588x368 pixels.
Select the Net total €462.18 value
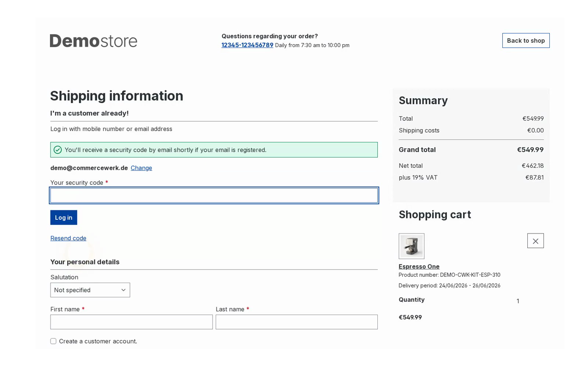pyautogui.click(x=533, y=166)
